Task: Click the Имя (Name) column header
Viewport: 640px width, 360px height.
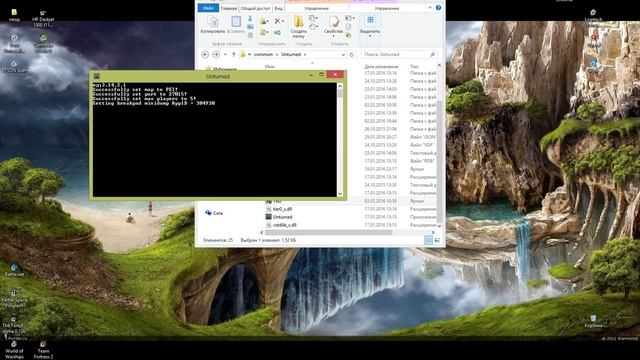Action: pyautogui.click(x=270, y=66)
